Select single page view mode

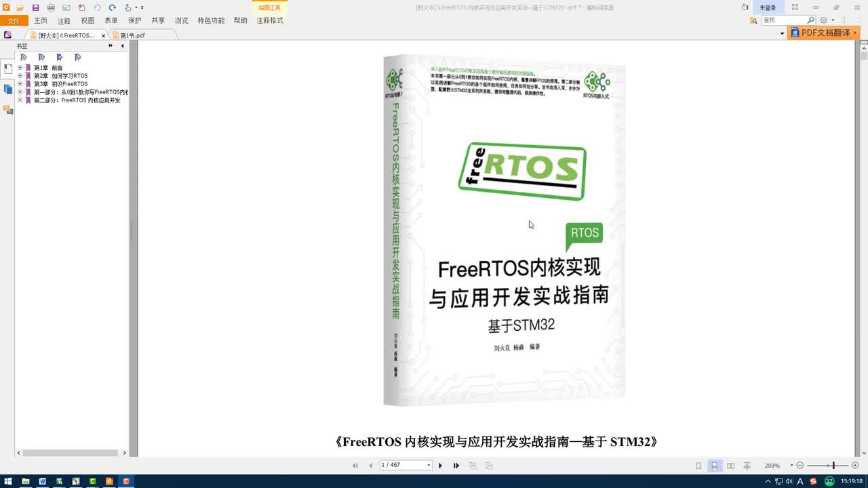tap(699, 466)
